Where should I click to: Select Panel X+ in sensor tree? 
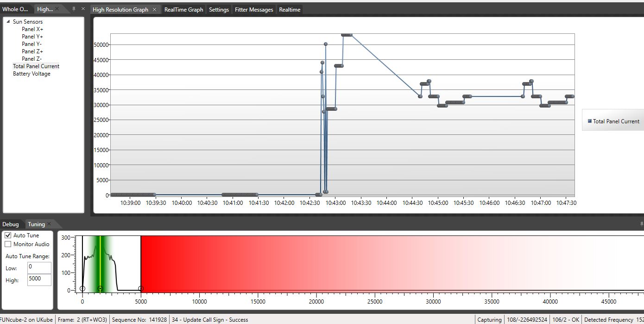[x=32, y=29]
